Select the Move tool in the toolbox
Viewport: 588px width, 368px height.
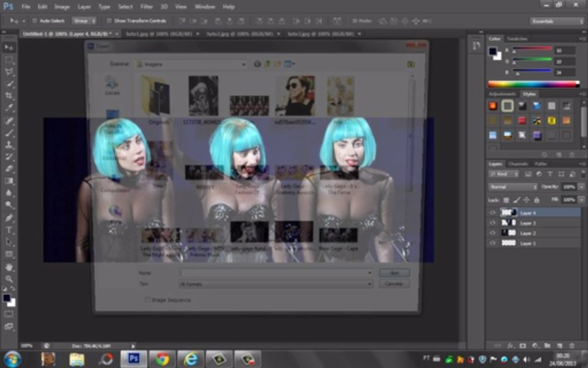[x=9, y=48]
